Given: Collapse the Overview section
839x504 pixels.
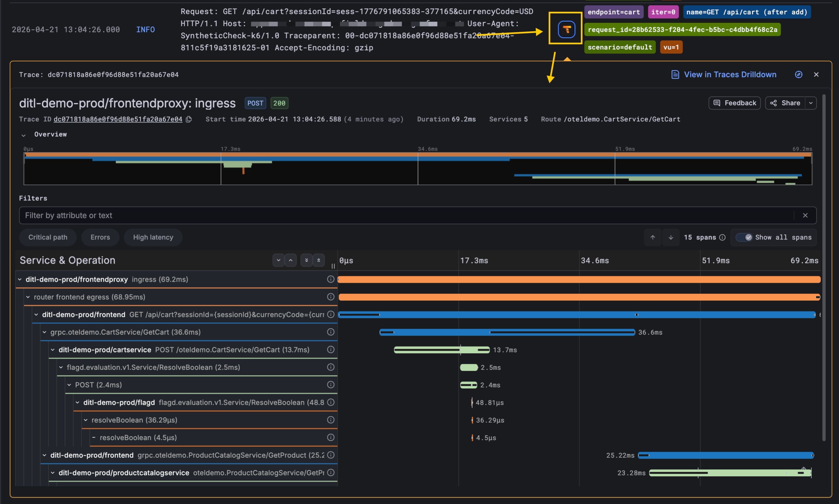Looking at the screenshot, I should 23,135.
